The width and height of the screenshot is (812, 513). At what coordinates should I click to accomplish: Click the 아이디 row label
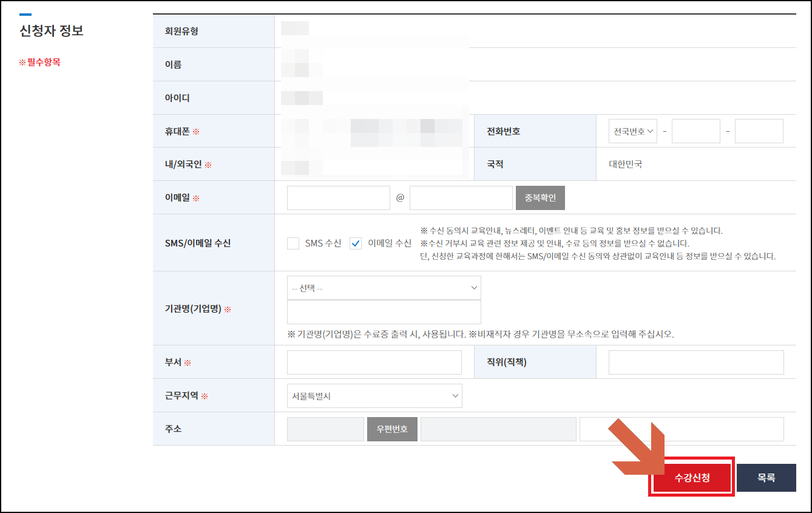177,98
